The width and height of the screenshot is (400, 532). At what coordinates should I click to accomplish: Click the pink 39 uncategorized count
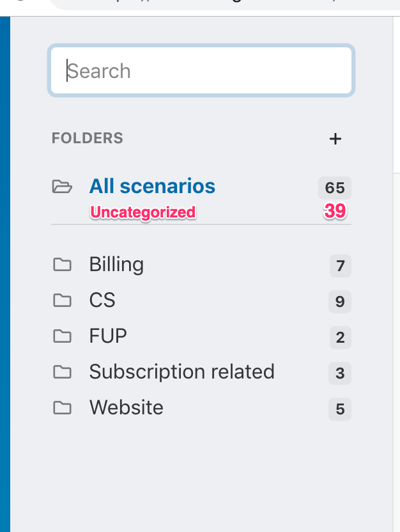click(335, 211)
